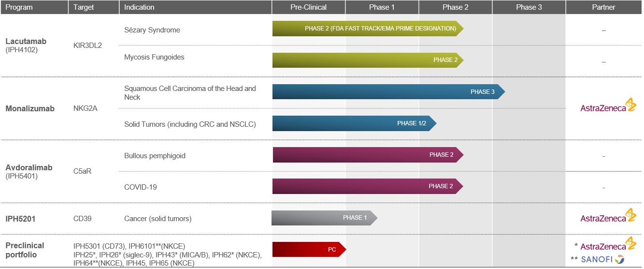Select the blue Phase 3 progress bar
This screenshot has height=269, width=644.
pyautogui.click(x=388, y=92)
